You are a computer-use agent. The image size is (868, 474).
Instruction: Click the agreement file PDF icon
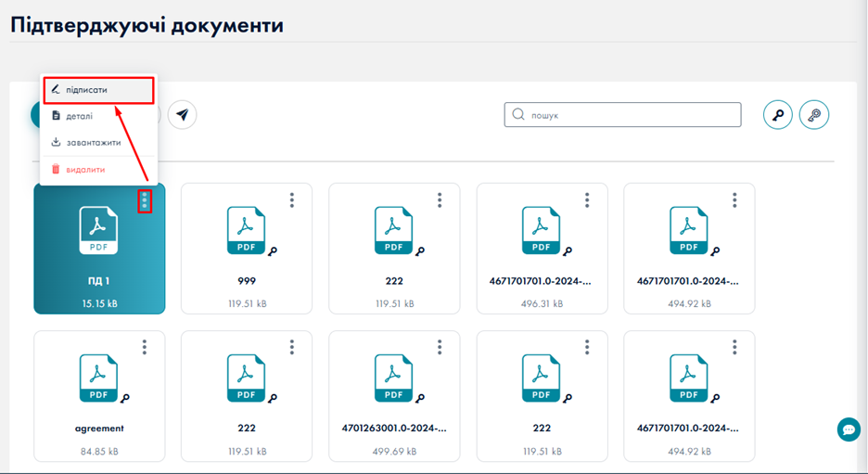click(98, 378)
